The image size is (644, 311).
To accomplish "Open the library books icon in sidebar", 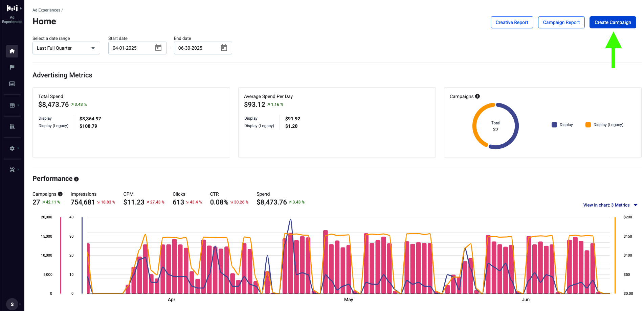I will tap(12, 127).
